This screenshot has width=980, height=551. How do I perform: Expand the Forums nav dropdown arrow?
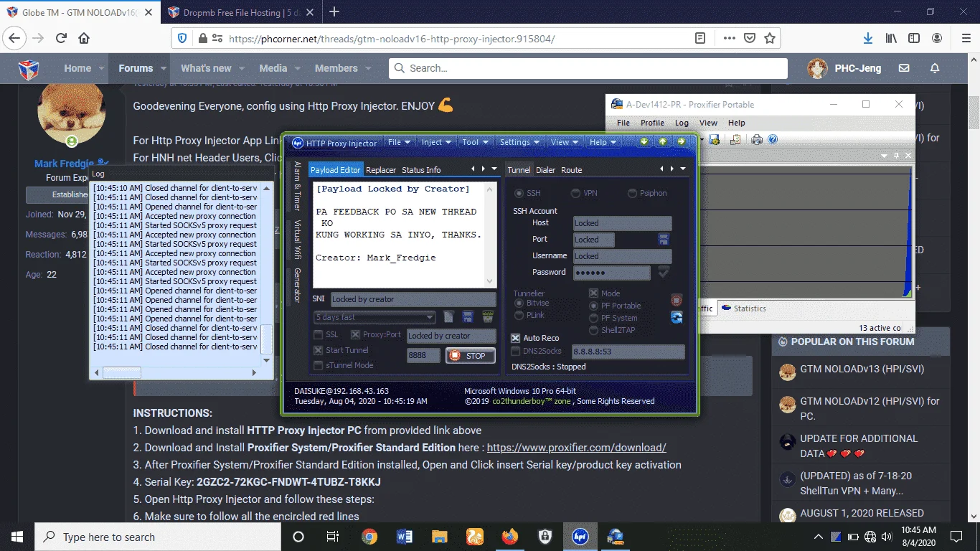pos(164,68)
